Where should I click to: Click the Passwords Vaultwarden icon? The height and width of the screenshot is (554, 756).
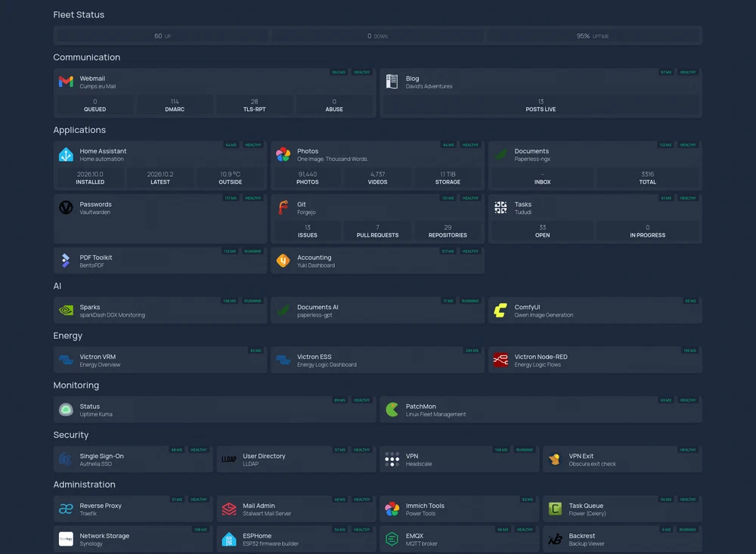click(x=66, y=207)
